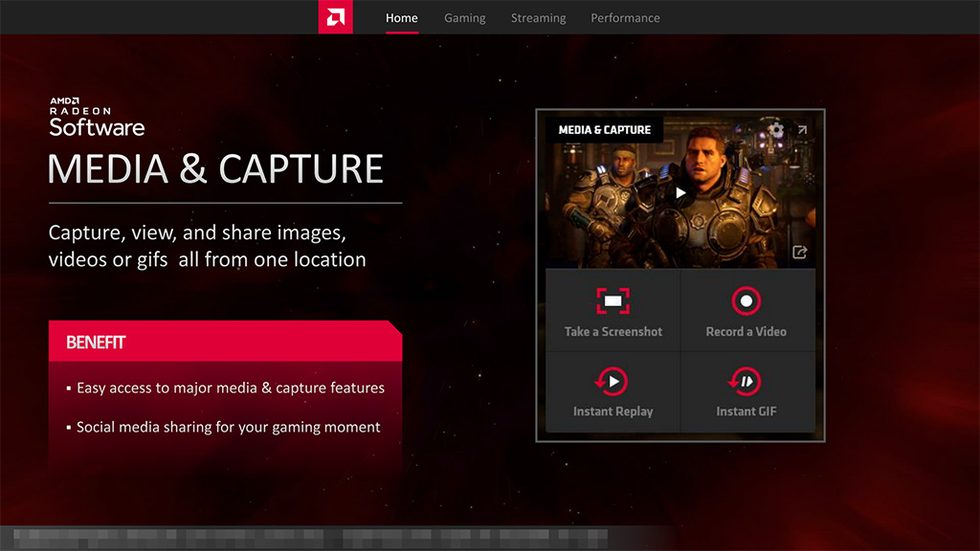The image size is (980, 551).
Task: Click the Instant GIF icon
Action: pyautogui.click(x=745, y=381)
